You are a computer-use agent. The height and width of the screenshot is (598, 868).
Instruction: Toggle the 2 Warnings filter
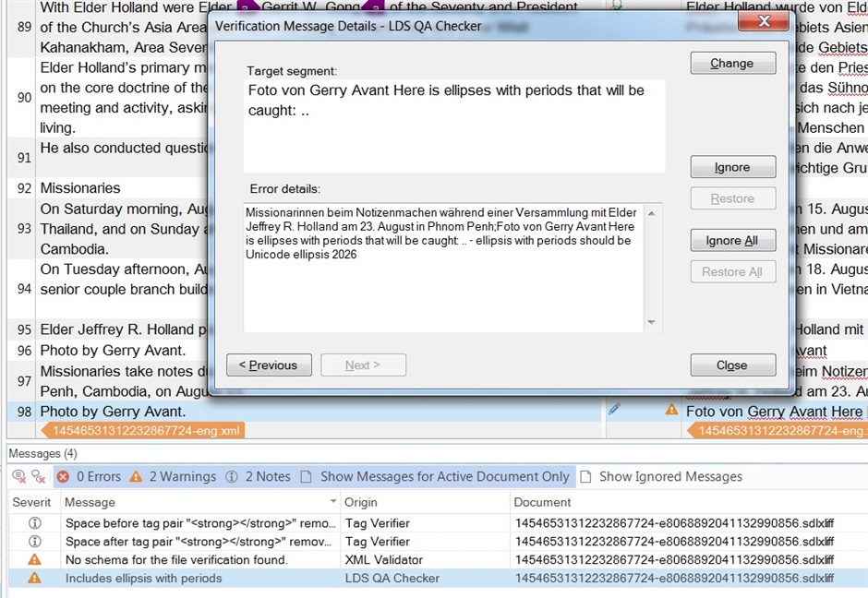tap(173, 477)
